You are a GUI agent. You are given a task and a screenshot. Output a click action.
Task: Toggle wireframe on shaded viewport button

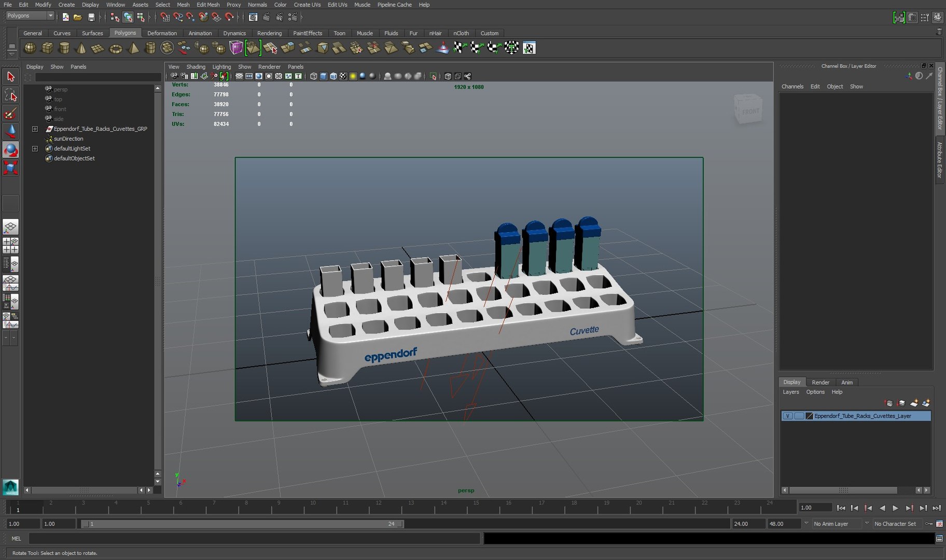point(333,76)
